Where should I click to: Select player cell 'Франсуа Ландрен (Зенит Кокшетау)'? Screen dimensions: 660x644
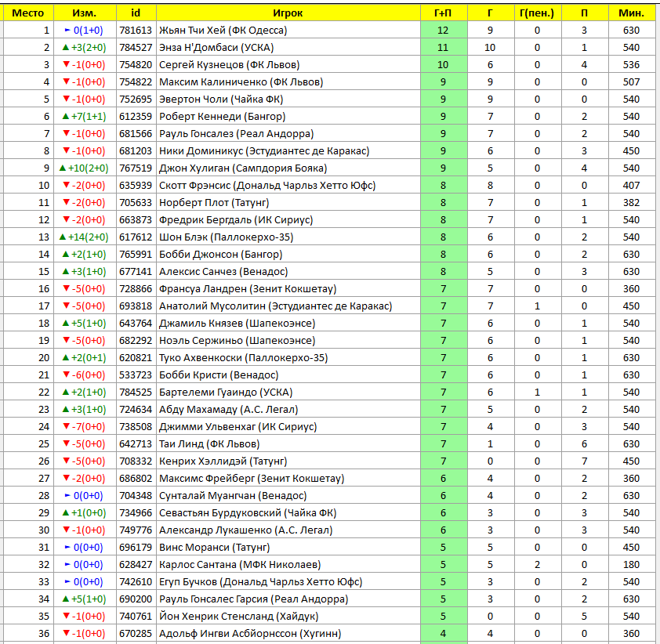coord(288,289)
